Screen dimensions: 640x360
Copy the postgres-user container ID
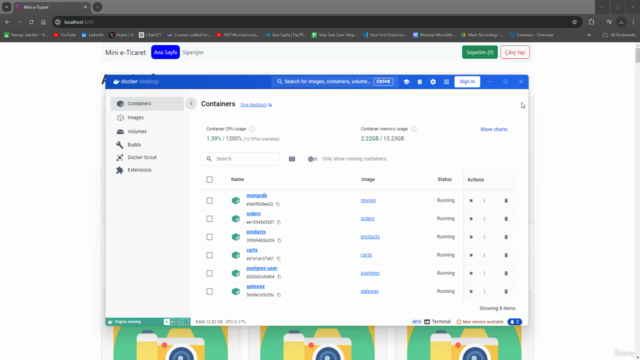click(280, 277)
